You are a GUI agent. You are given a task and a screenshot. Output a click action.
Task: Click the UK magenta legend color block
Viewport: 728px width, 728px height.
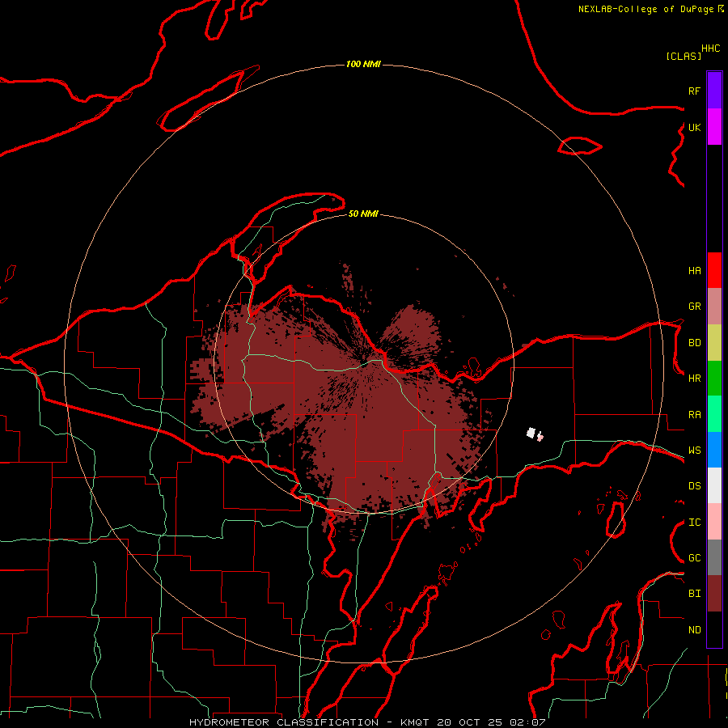tap(714, 127)
